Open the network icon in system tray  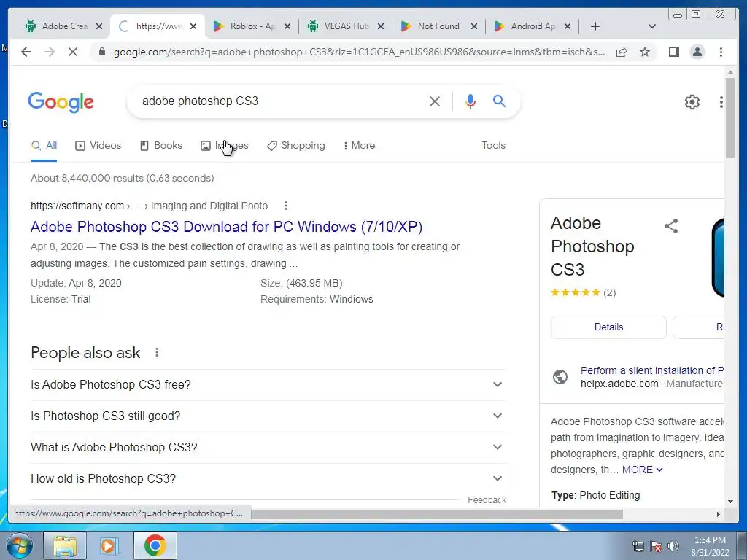click(x=638, y=546)
